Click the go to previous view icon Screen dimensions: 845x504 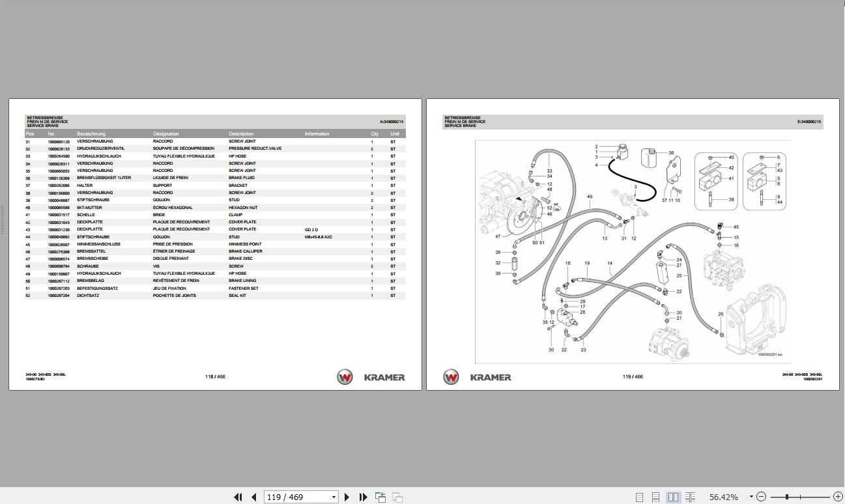(380, 497)
